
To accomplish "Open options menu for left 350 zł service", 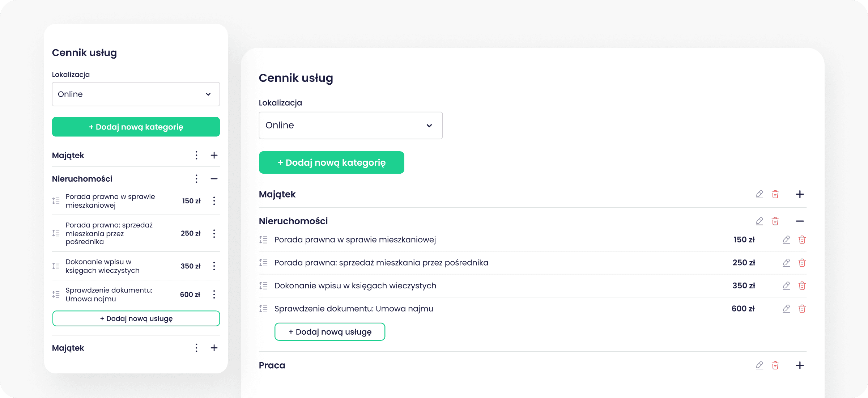I will [x=214, y=266].
